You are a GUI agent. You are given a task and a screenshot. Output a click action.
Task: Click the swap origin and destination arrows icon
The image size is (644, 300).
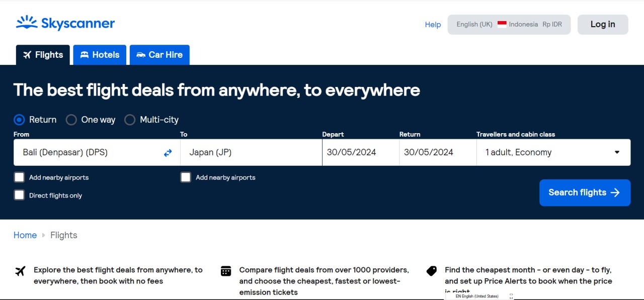tap(168, 153)
